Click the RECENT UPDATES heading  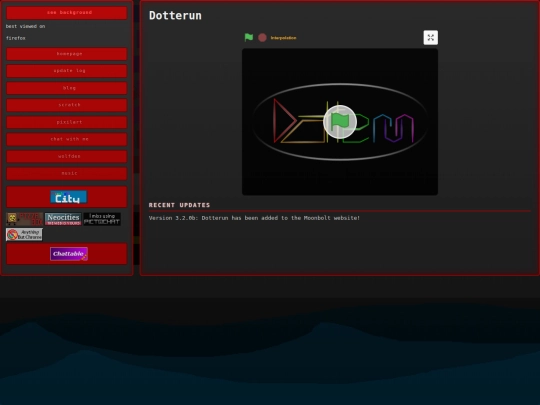pos(179,205)
